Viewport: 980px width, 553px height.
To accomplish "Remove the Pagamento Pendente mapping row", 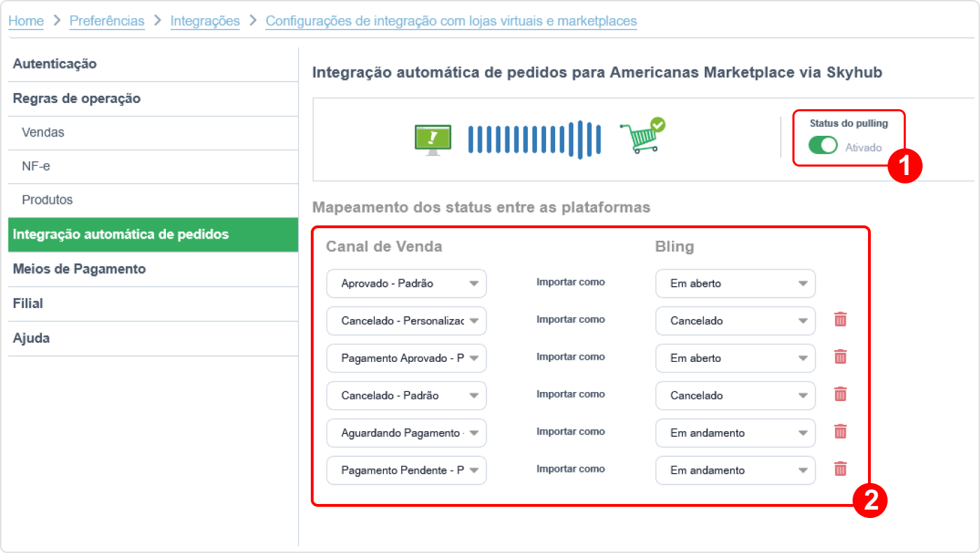I will (x=841, y=469).
